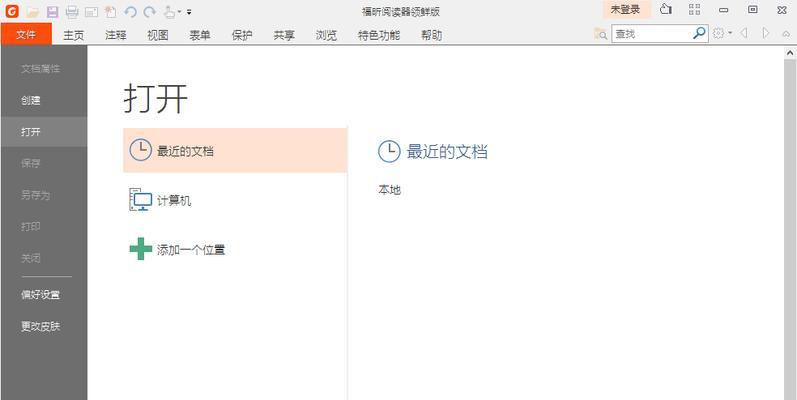Open the customize quick access toolbar arrow
The image size is (797, 400).
point(189,12)
